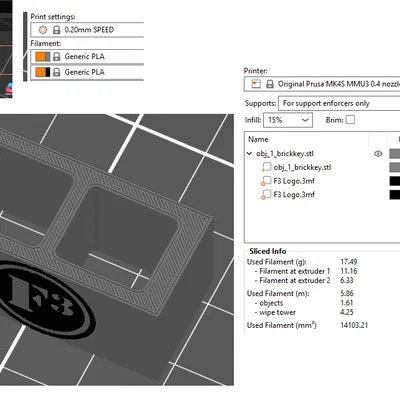Click the black extruder swatch of second F3 Logo.3mf

395,195
